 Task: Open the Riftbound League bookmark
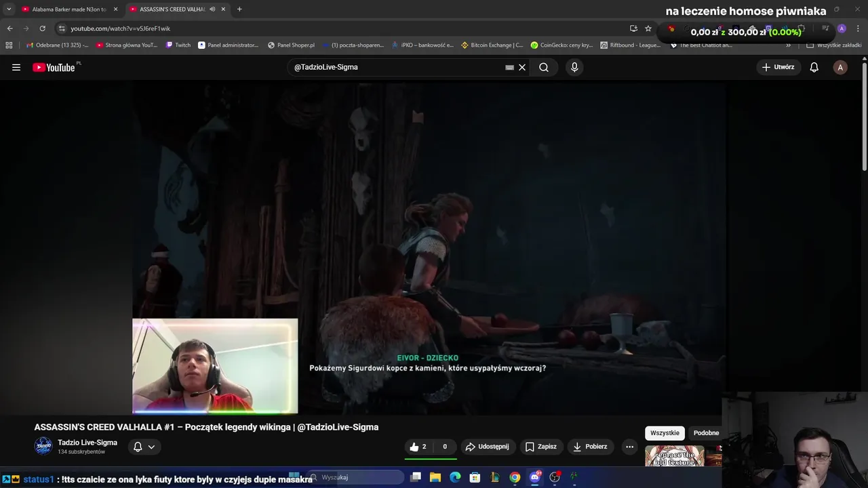[631, 45]
